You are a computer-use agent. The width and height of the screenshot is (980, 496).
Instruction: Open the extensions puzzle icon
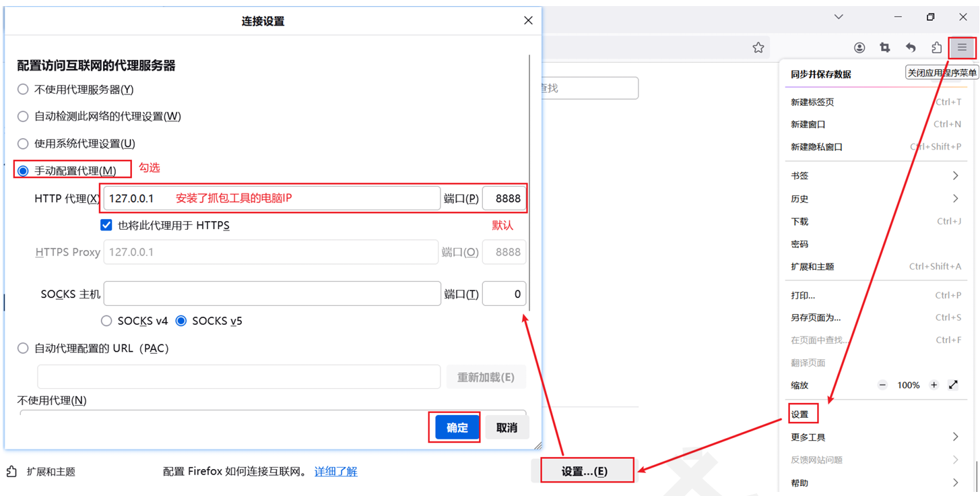(x=936, y=48)
